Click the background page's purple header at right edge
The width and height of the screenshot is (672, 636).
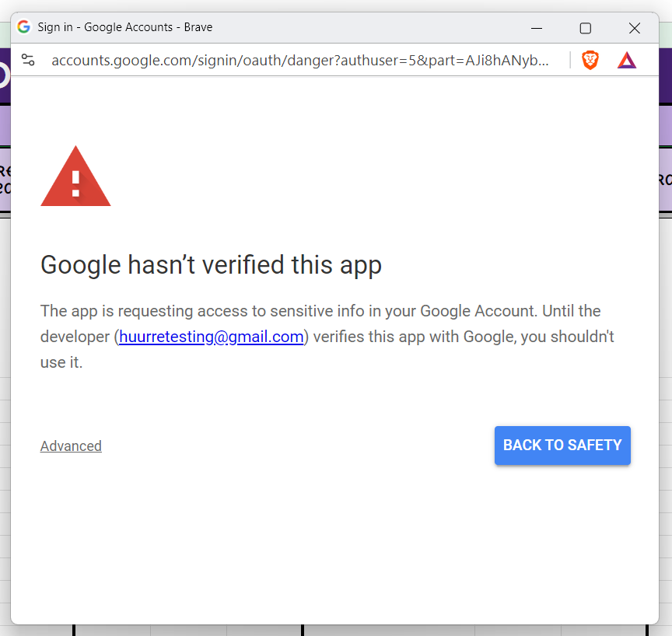[x=666, y=75]
